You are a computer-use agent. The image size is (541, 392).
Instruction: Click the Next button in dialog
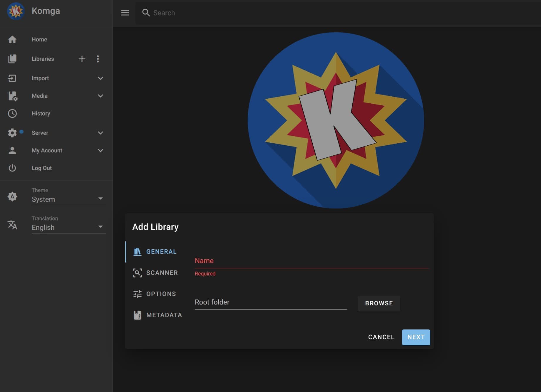(416, 337)
